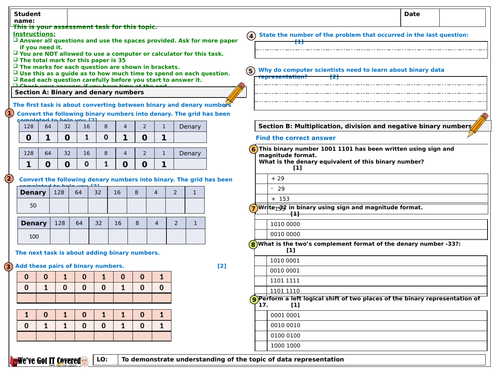
Task: Click the Student name entry field
Action: click(x=234, y=17)
